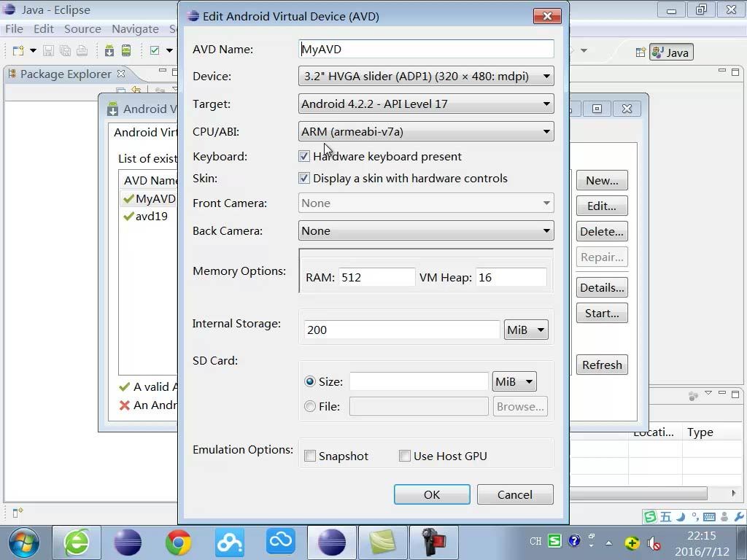The image size is (747, 560).
Task: Click the green checkmark lint toolbar icon
Action: pyautogui.click(x=155, y=50)
